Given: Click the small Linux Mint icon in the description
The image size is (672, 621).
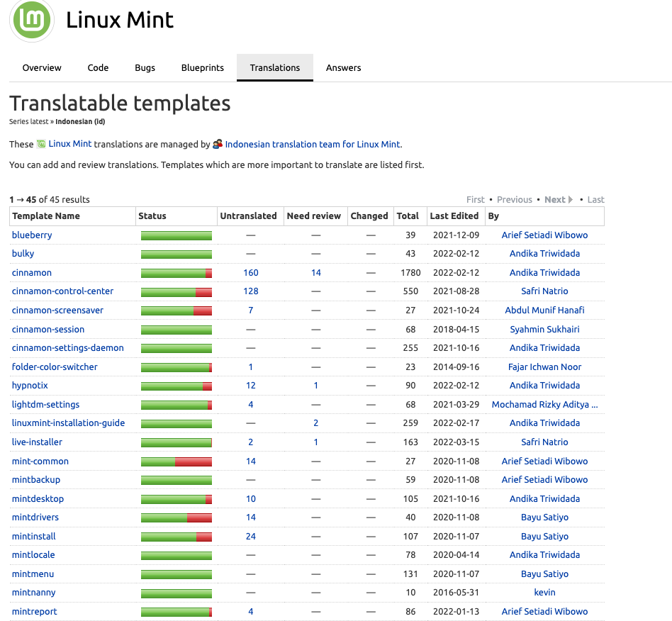Looking at the screenshot, I should pos(41,144).
